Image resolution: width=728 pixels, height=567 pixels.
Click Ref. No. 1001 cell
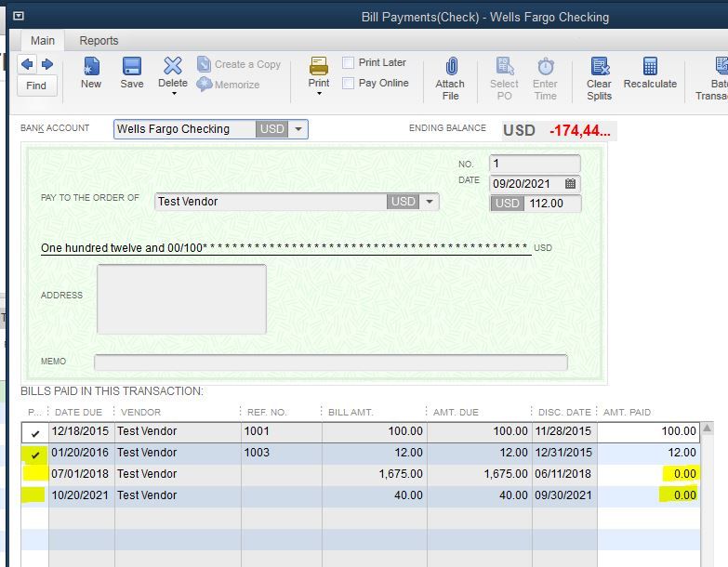(x=282, y=431)
